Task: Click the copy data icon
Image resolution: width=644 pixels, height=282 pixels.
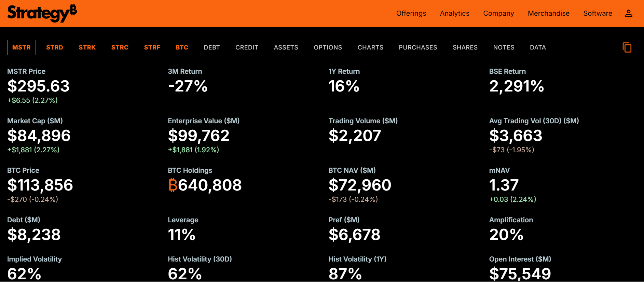Action: pos(627,47)
